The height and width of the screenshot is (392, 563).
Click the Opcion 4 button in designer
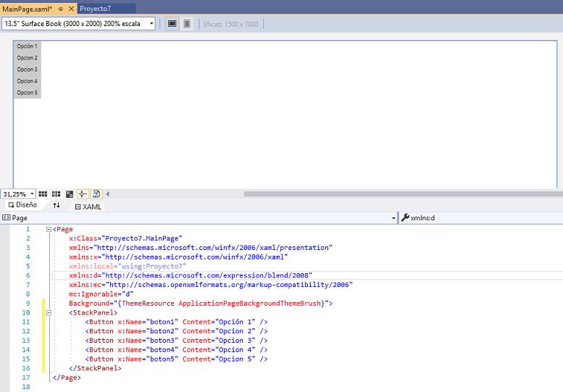click(x=28, y=81)
